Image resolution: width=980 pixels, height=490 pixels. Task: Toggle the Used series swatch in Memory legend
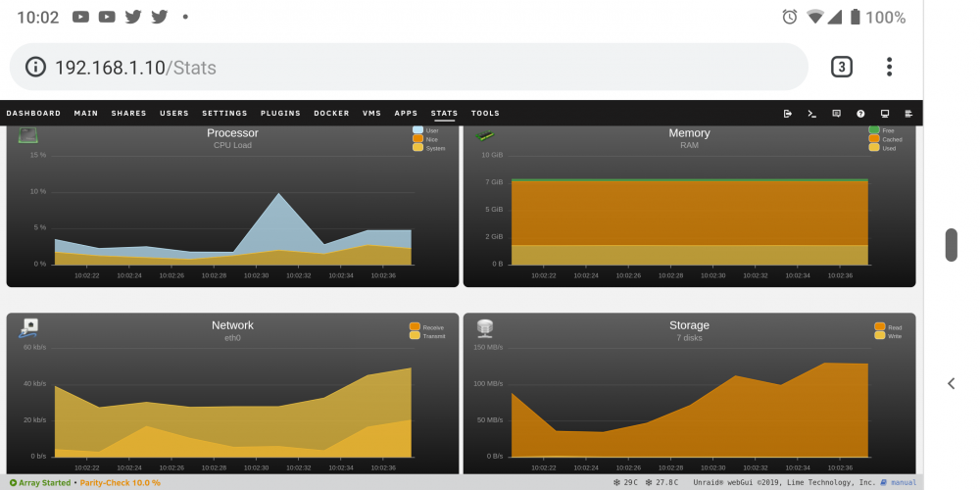tap(874, 148)
